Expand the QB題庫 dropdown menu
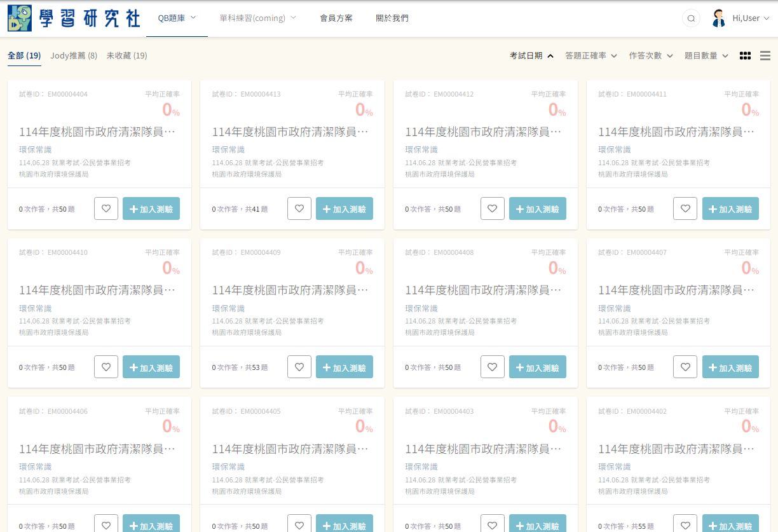This screenshot has height=532, width=778. coord(177,18)
